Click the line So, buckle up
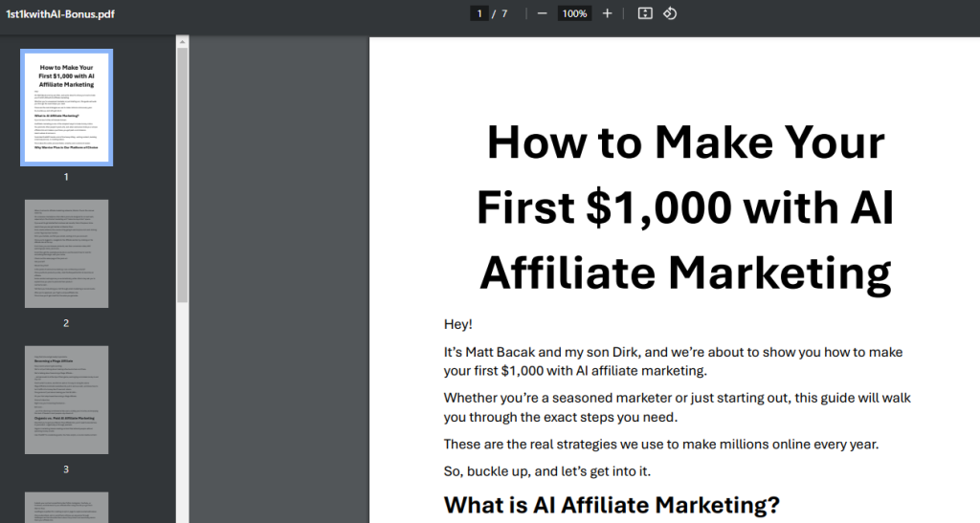 [546, 471]
